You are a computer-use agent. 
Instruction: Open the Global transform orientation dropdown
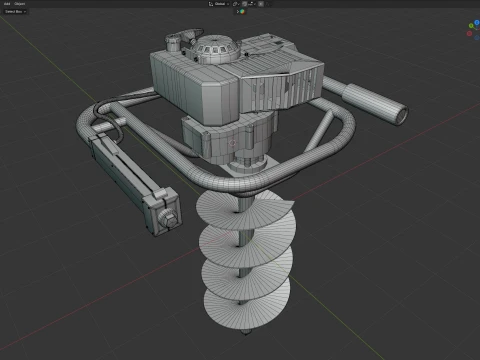[222, 4]
